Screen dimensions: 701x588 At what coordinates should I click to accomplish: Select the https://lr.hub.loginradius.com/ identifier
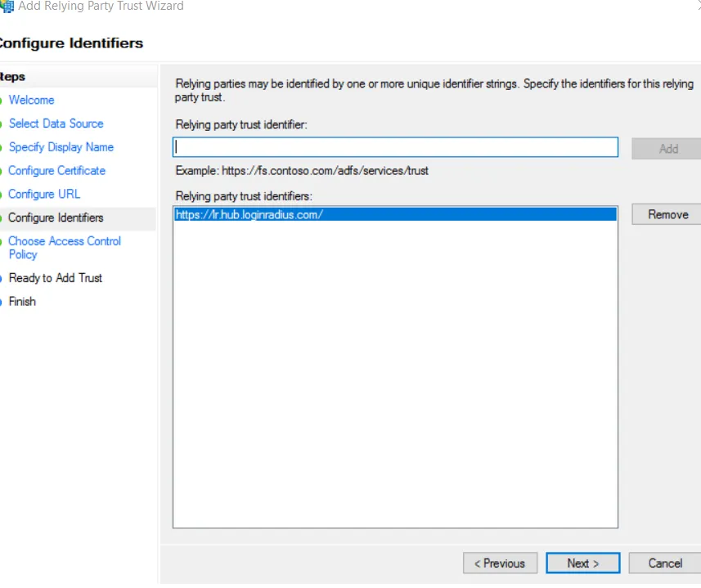[x=395, y=214]
